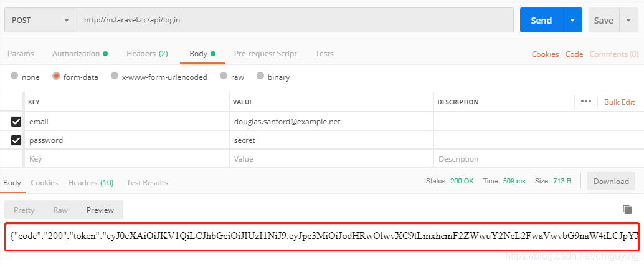This screenshot has width=644, height=267.
Task: Select the binary body type
Action: coord(260,76)
